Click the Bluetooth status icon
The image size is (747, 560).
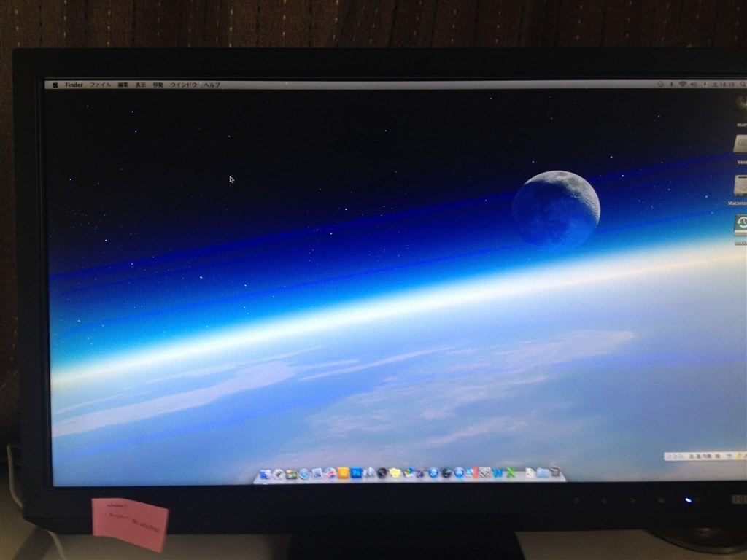coord(672,85)
